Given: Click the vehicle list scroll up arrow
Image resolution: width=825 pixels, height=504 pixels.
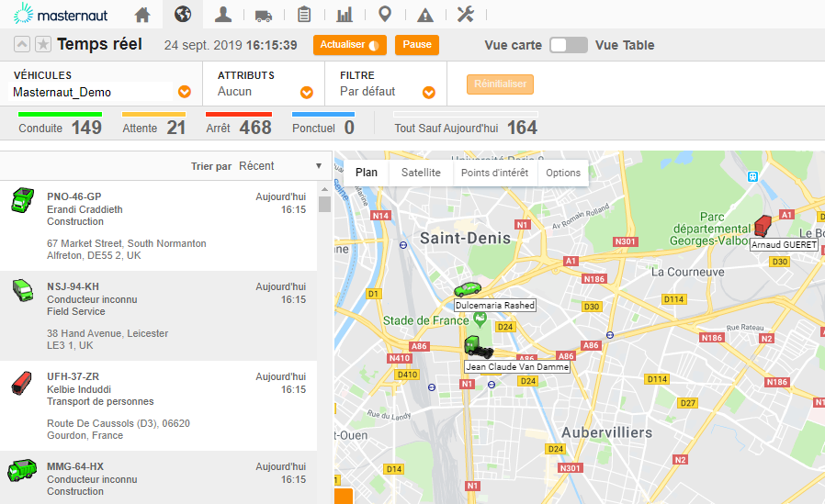Looking at the screenshot, I should click(x=324, y=189).
